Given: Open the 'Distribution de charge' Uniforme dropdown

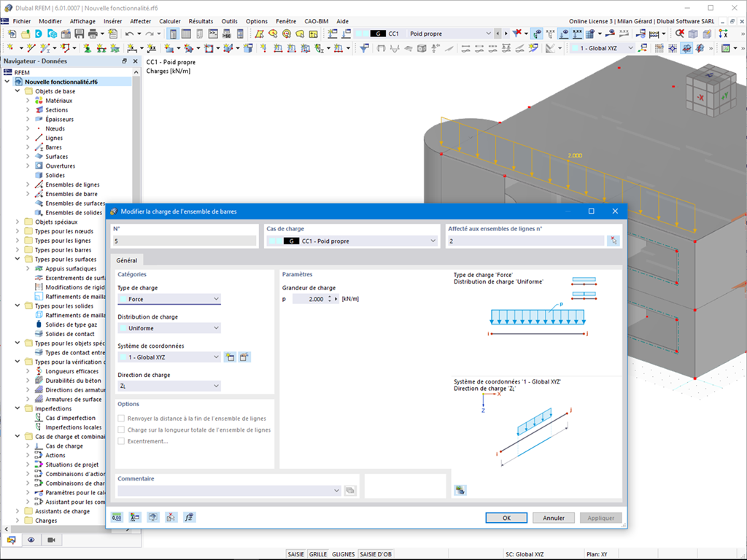Looking at the screenshot, I should click(169, 328).
